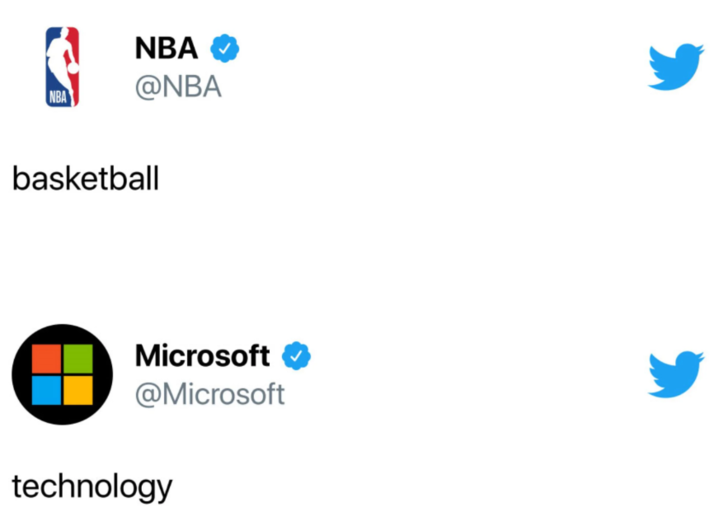
Task: Open the NBA display name
Action: click(x=166, y=48)
